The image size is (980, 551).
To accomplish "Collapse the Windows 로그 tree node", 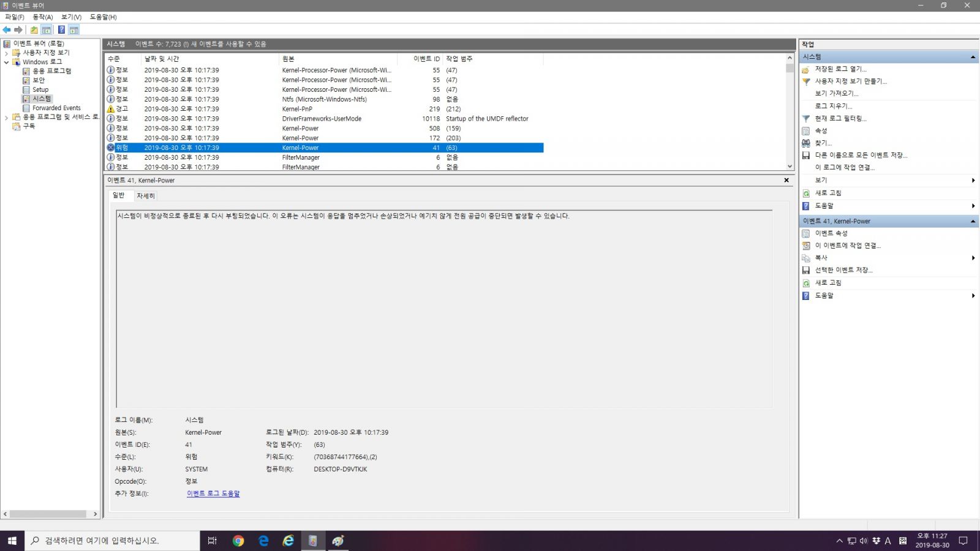I will pos(7,62).
